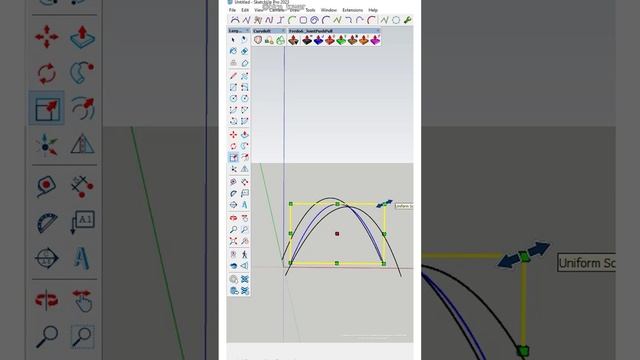
Task: Choose the Zoom magnifier tool in small toolbar
Action: 233,230
